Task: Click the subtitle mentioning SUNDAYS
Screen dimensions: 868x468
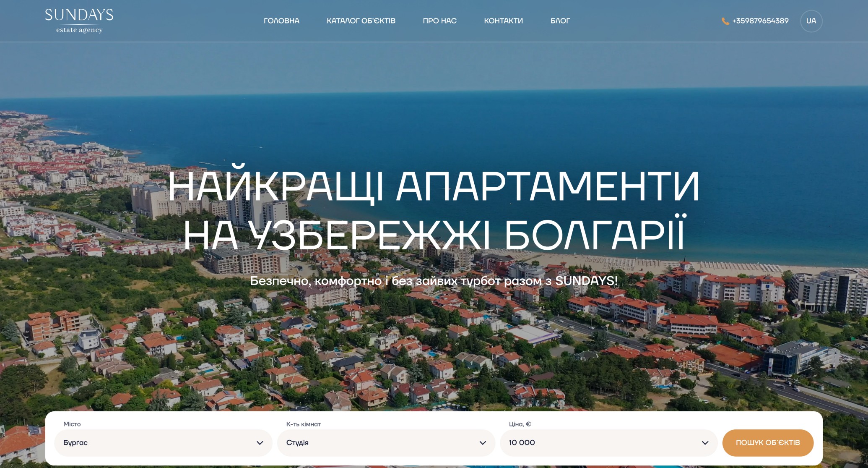Action: [x=434, y=281]
